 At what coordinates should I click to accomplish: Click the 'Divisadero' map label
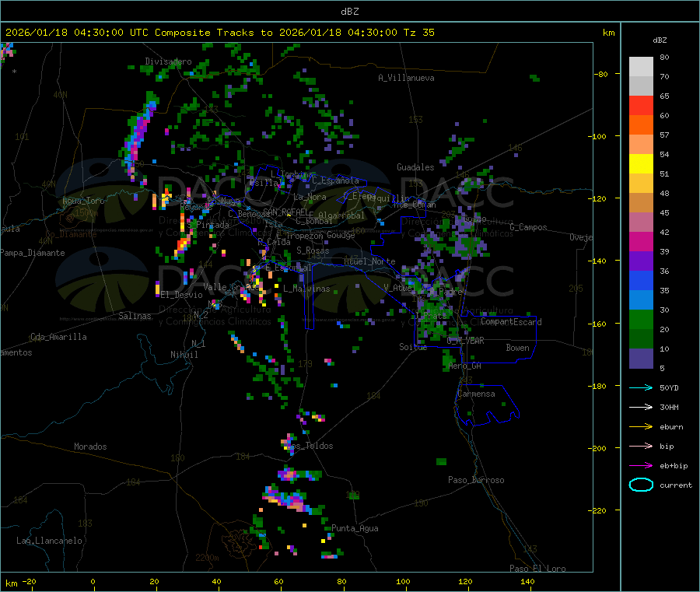pos(168,61)
